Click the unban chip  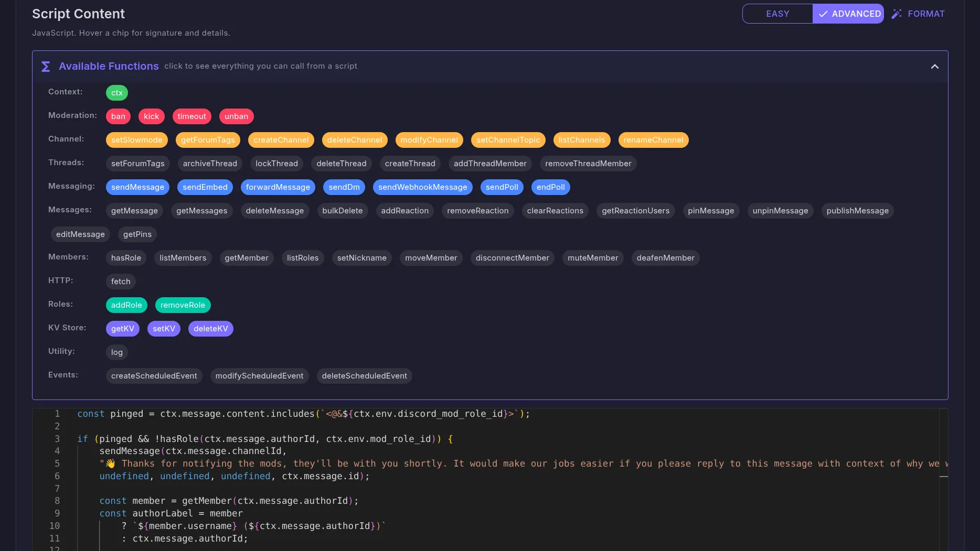(x=237, y=116)
